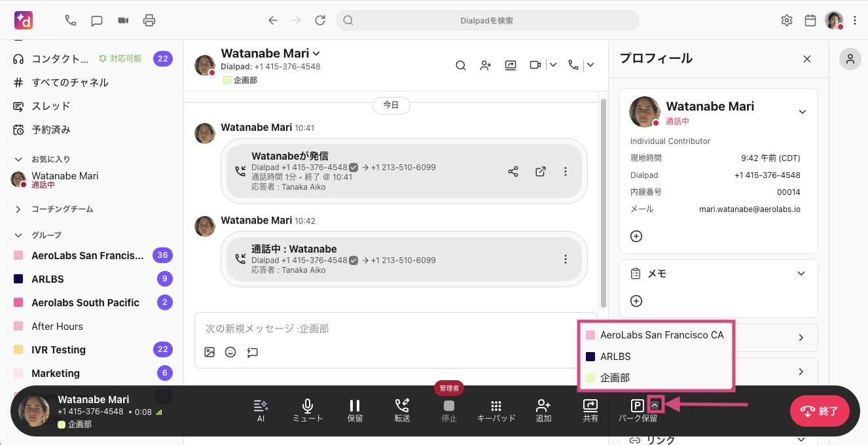The height and width of the screenshot is (445, 868).
Task: Put the current call on hold
Action: pyautogui.click(x=355, y=406)
